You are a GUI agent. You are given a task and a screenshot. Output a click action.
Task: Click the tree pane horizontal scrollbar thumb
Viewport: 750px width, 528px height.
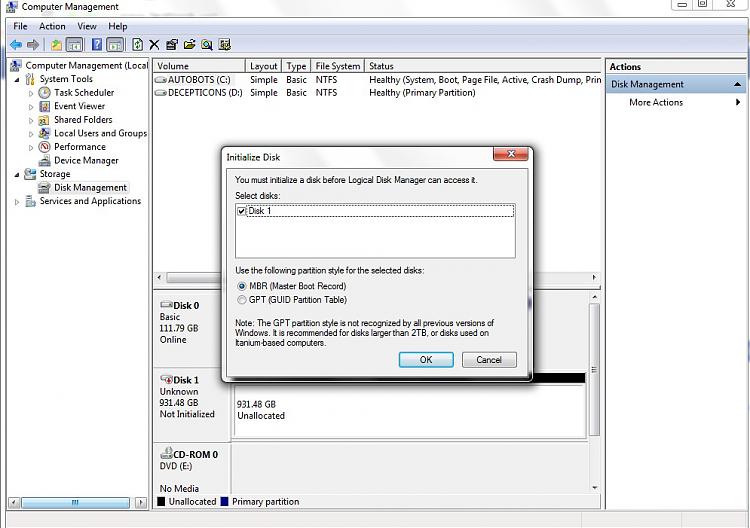(x=75, y=503)
